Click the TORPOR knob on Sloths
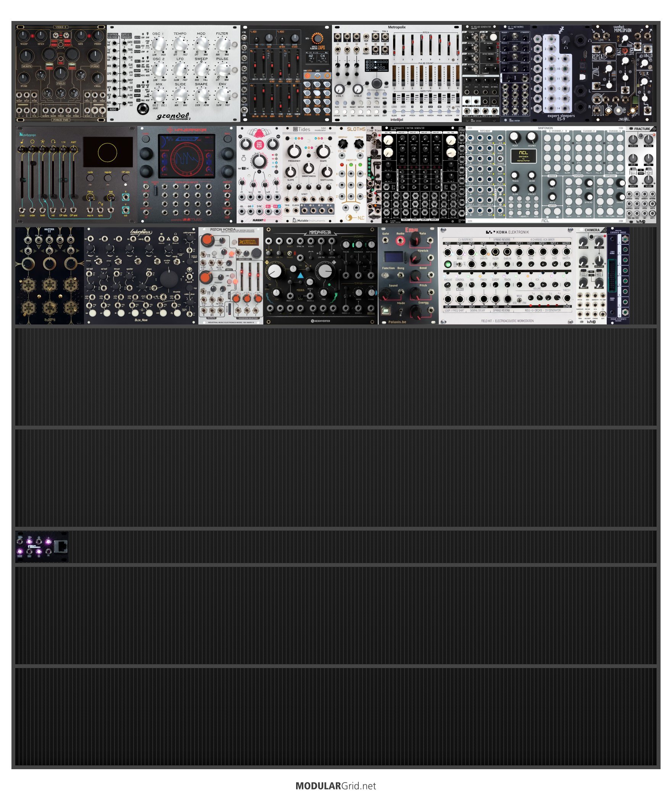Image resolution: width=672 pixels, height=794 pixels. pyautogui.click(x=358, y=144)
